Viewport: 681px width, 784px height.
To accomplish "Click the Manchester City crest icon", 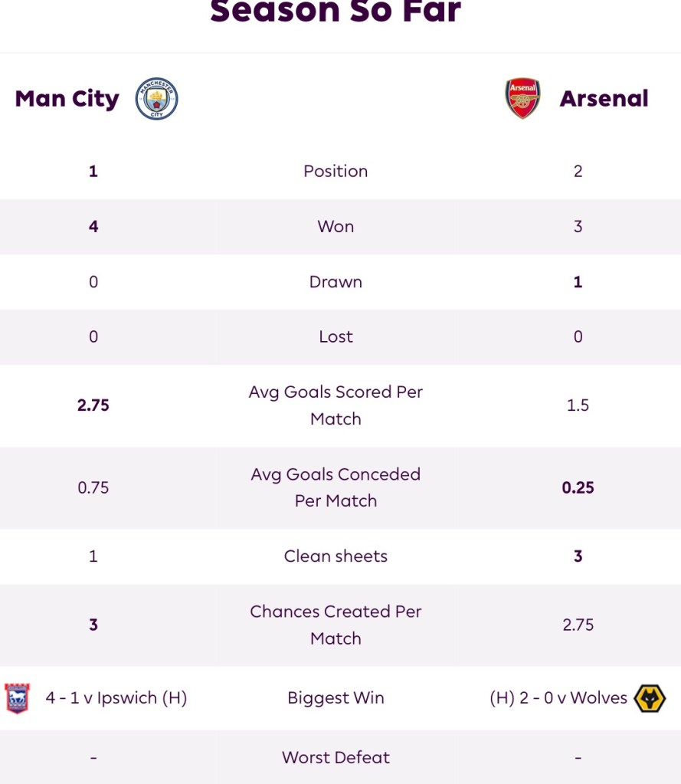I will point(157,99).
